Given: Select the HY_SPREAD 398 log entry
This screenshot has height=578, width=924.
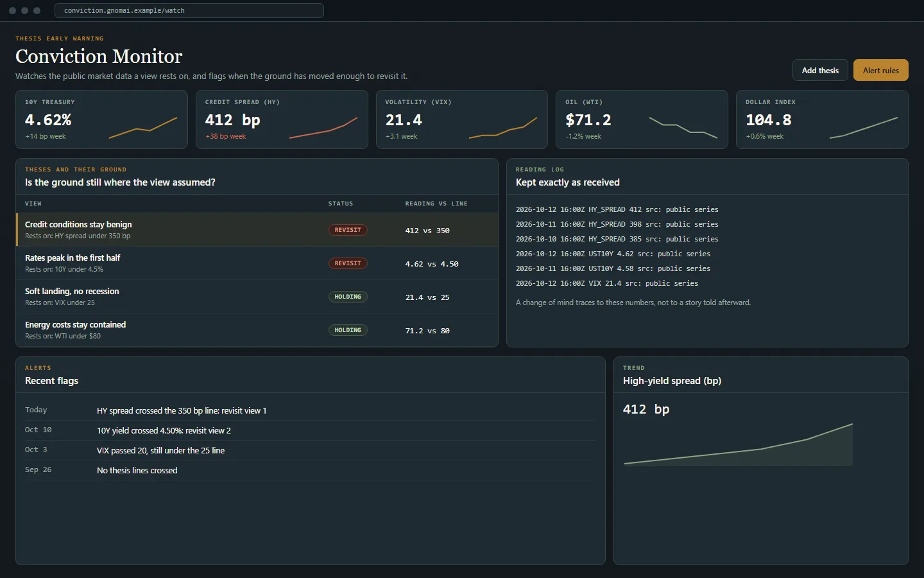Looking at the screenshot, I should click(x=617, y=224).
